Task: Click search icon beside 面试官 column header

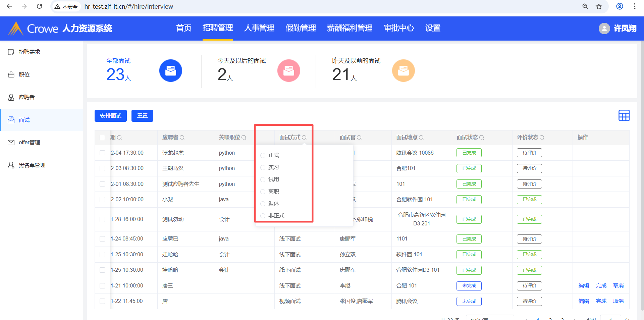Action: [359, 138]
